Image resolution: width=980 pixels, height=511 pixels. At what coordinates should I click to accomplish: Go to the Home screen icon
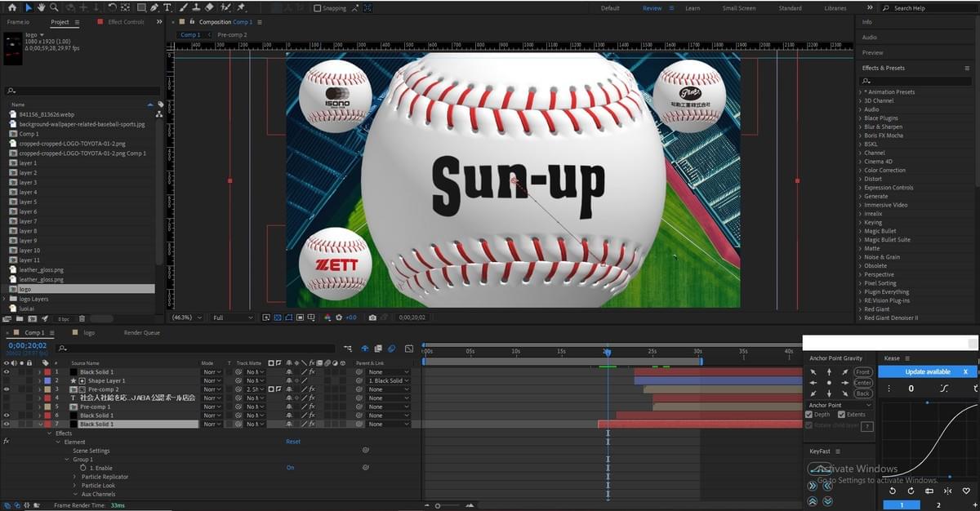pos(11,7)
